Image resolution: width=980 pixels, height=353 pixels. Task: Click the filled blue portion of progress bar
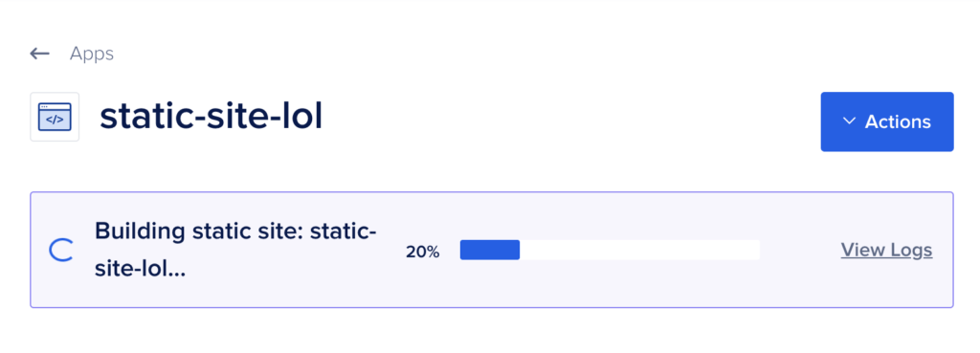[x=490, y=250]
